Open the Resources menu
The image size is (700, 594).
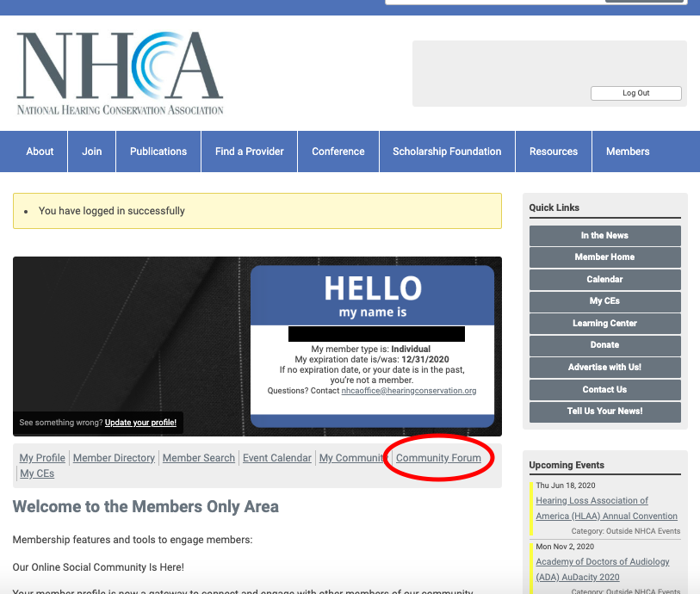(554, 152)
